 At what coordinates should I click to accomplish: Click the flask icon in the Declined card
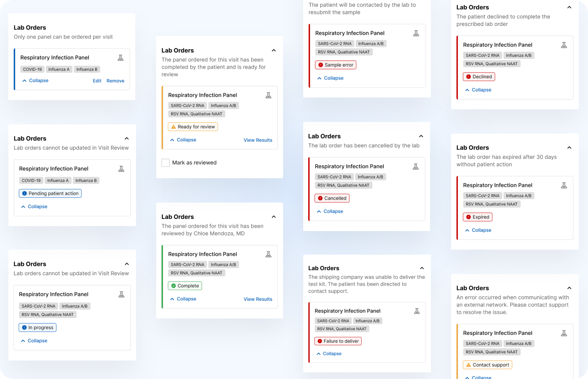click(x=564, y=45)
